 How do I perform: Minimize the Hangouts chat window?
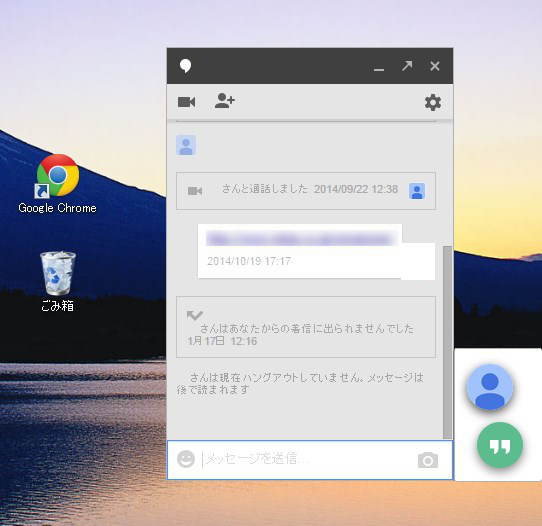point(379,70)
